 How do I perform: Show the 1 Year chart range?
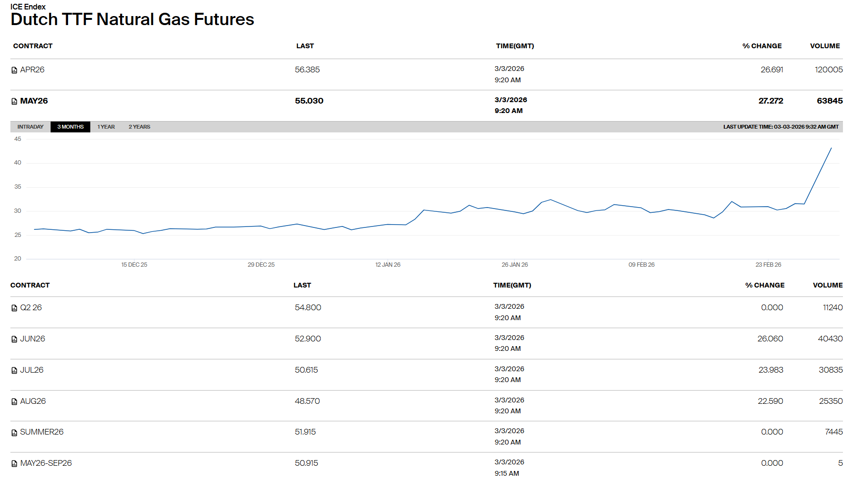(x=106, y=127)
